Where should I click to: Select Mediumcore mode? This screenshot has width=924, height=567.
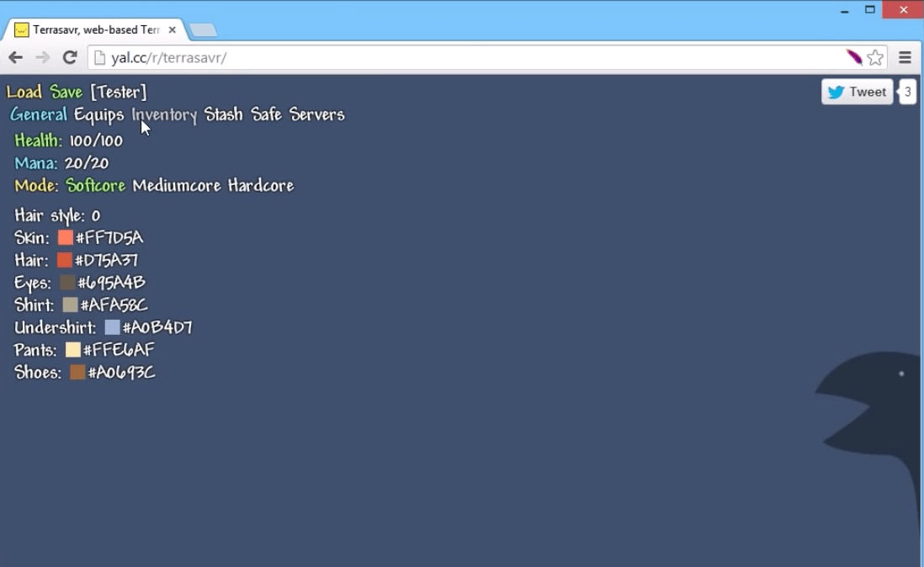[177, 185]
